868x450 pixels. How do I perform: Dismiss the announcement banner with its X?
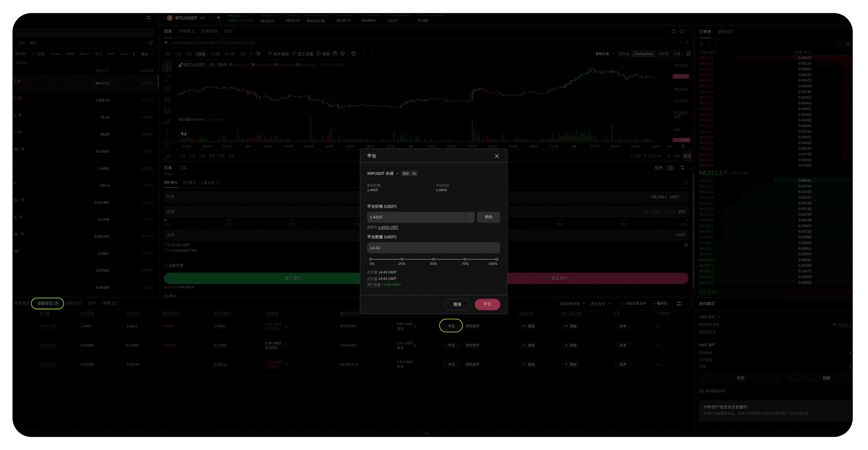687,42
